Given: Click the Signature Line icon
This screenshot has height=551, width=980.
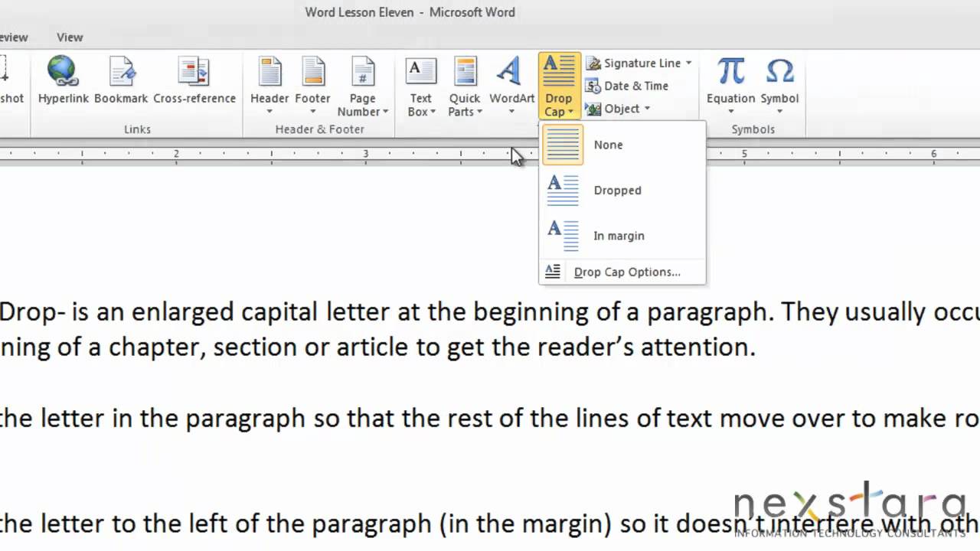Looking at the screenshot, I should point(593,63).
